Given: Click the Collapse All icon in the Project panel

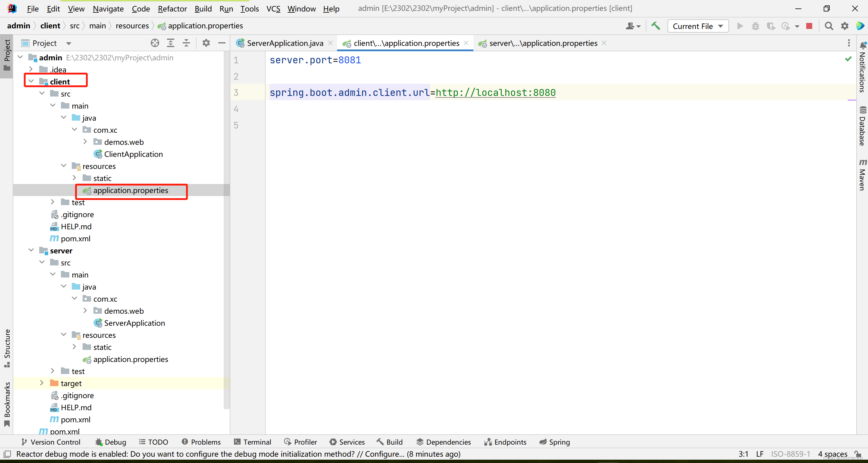Looking at the screenshot, I should [x=186, y=43].
